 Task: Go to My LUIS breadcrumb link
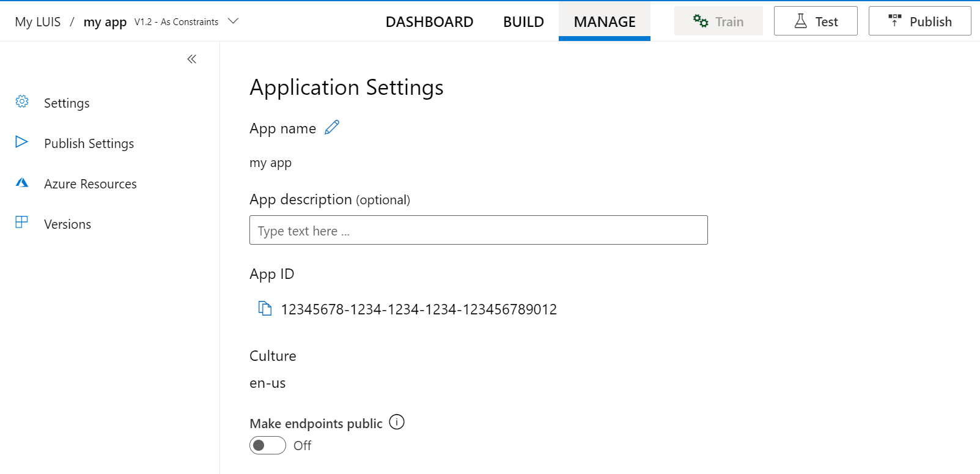click(38, 22)
